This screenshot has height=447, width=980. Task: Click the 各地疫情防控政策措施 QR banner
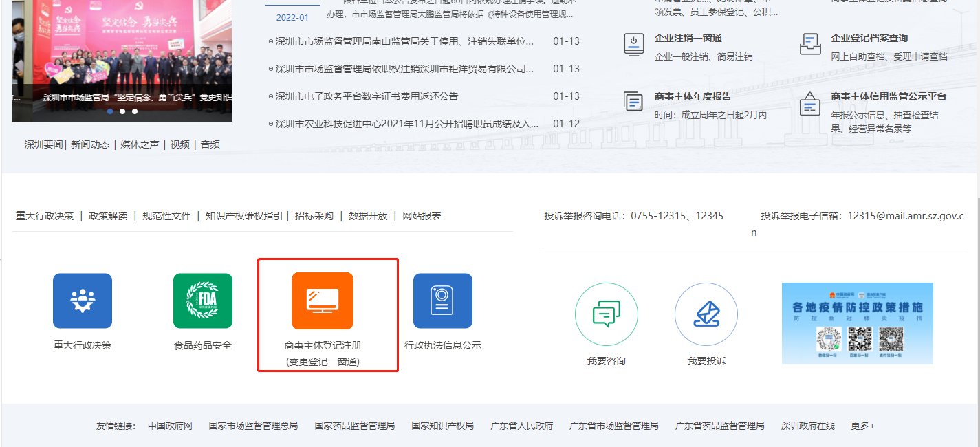coord(857,323)
